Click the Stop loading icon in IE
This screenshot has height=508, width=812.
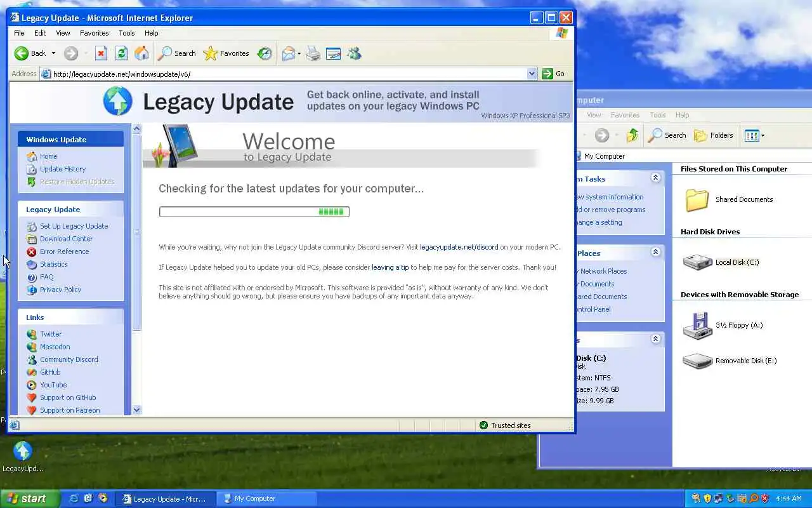point(101,53)
